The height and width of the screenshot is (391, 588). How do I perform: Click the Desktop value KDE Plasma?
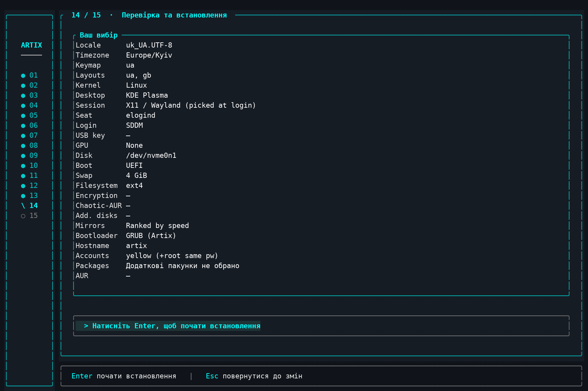tap(147, 95)
